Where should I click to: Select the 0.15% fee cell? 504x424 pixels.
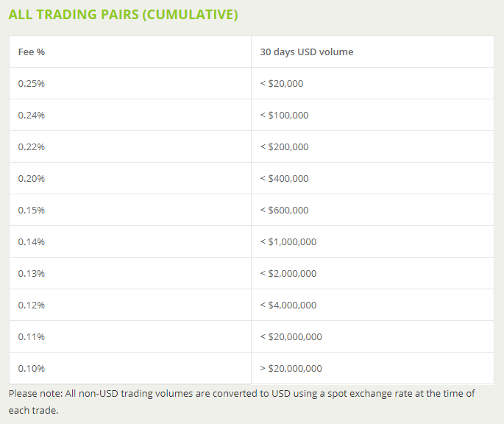coord(32,211)
